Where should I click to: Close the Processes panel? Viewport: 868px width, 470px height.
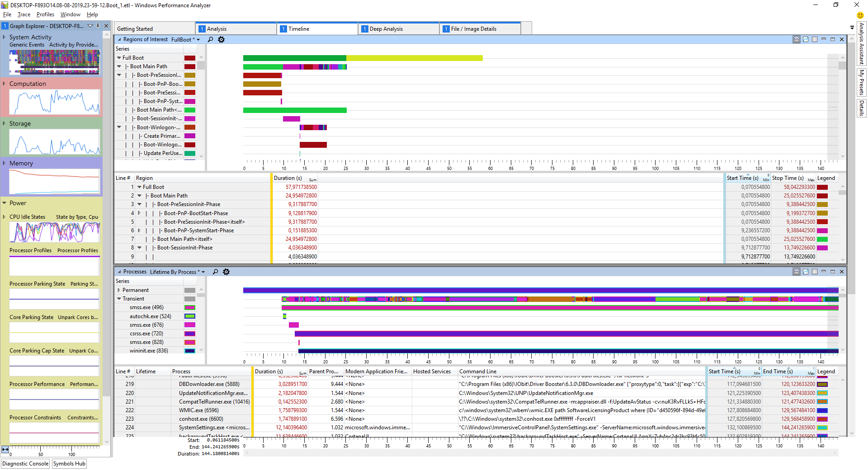click(842, 272)
